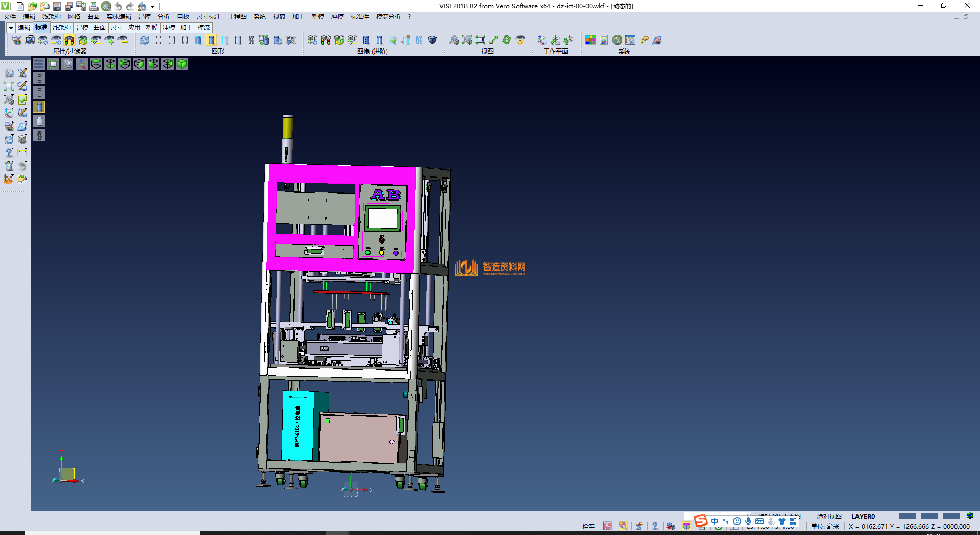Toggle Sogou Chinese input mode
980x535 pixels.
(715, 521)
